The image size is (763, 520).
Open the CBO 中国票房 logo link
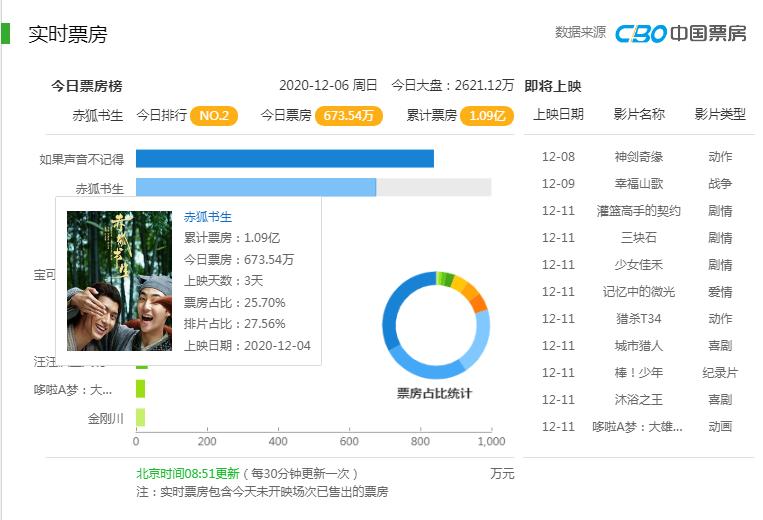(x=680, y=33)
